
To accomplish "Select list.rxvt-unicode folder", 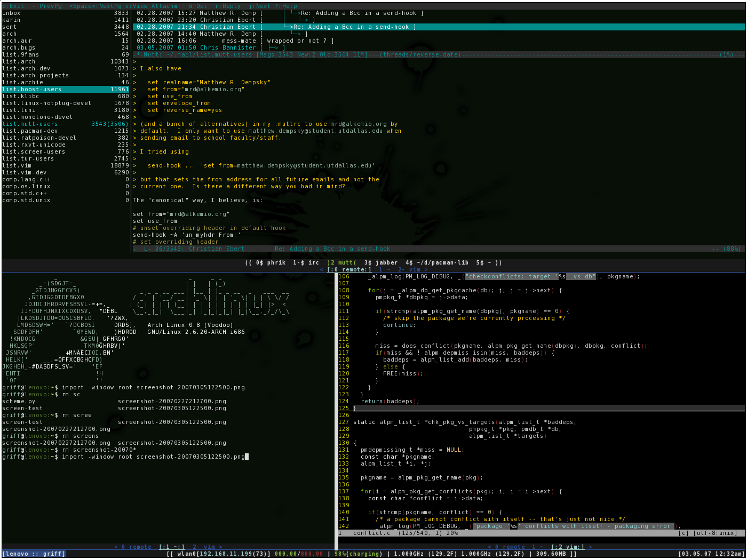I will pyautogui.click(x=66, y=145).
